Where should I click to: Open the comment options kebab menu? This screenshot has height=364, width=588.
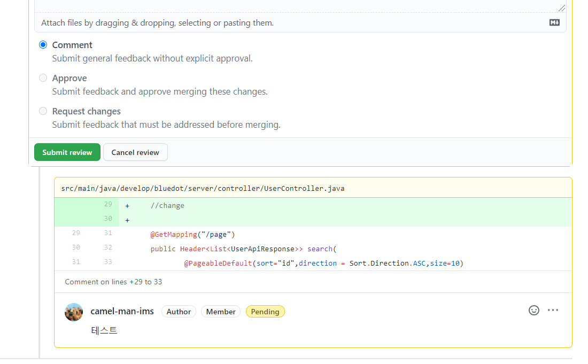click(x=553, y=310)
